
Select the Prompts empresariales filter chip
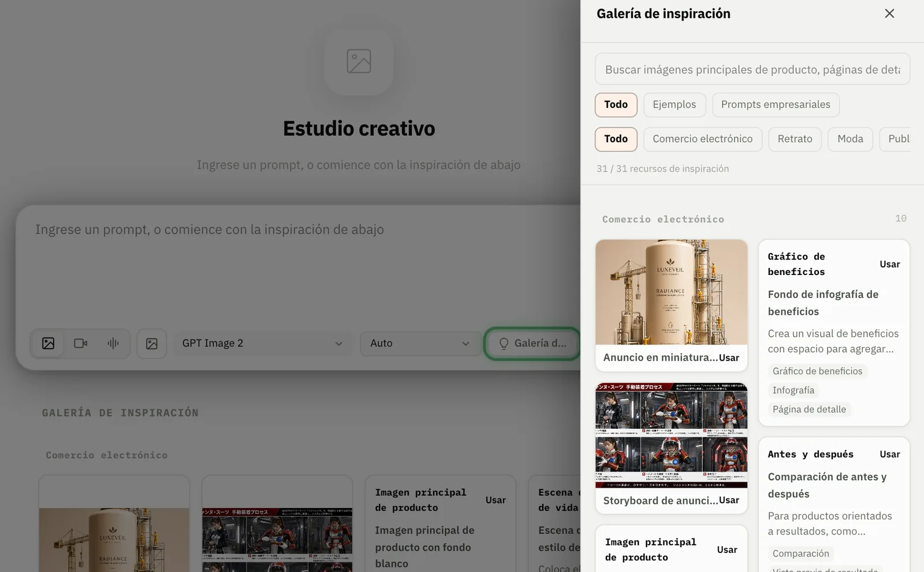coord(776,105)
